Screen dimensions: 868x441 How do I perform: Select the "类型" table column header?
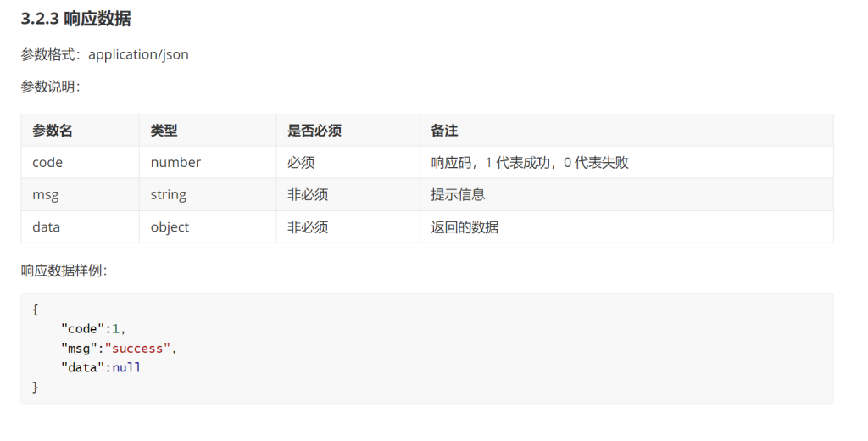pyautogui.click(x=164, y=131)
